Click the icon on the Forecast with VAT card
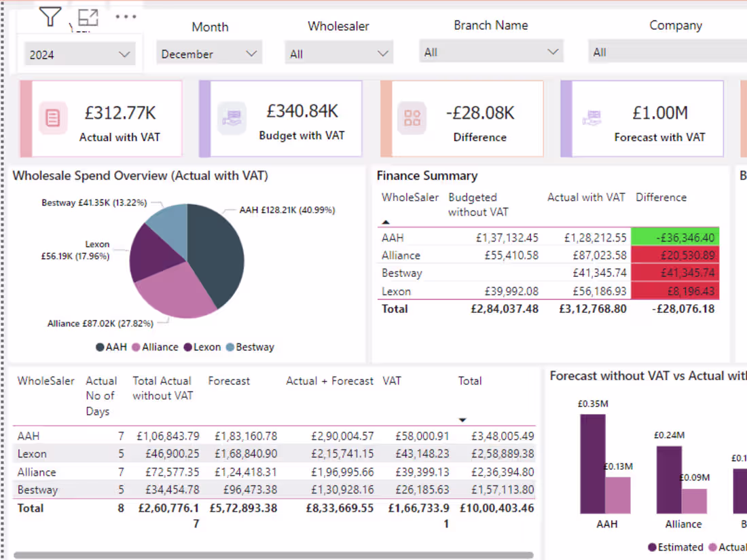 pos(592,117)
